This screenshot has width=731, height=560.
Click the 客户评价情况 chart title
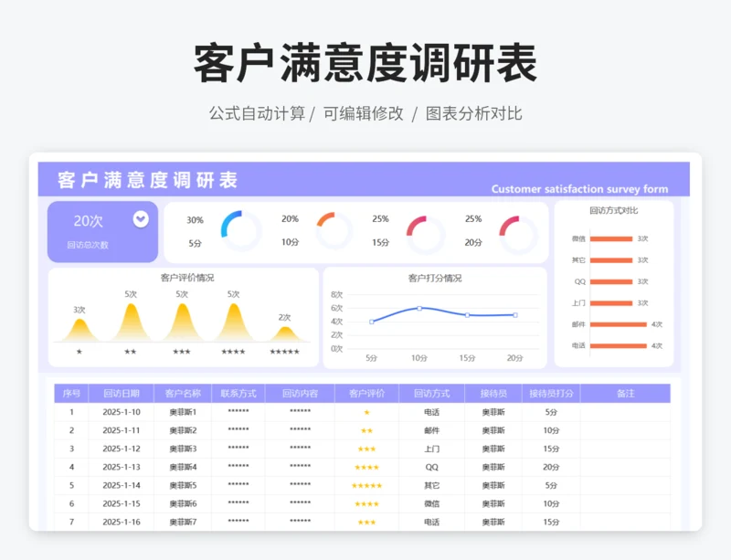click(x=187, y=278)
